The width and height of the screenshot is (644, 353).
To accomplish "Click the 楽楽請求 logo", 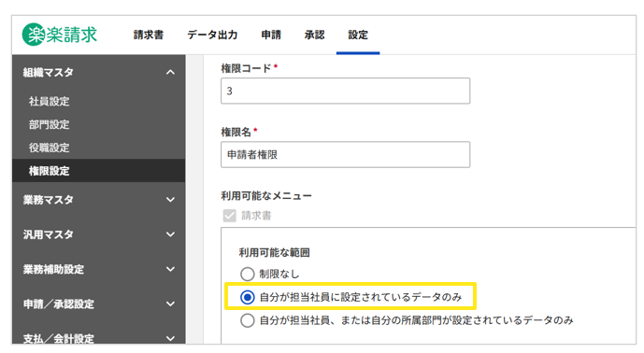I will pos(60,35).
